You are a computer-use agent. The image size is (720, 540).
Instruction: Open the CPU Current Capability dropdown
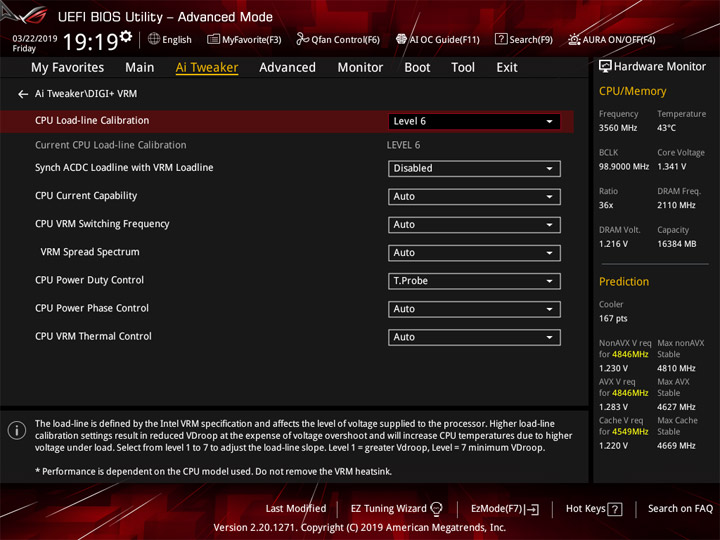[x=474, y=197]
